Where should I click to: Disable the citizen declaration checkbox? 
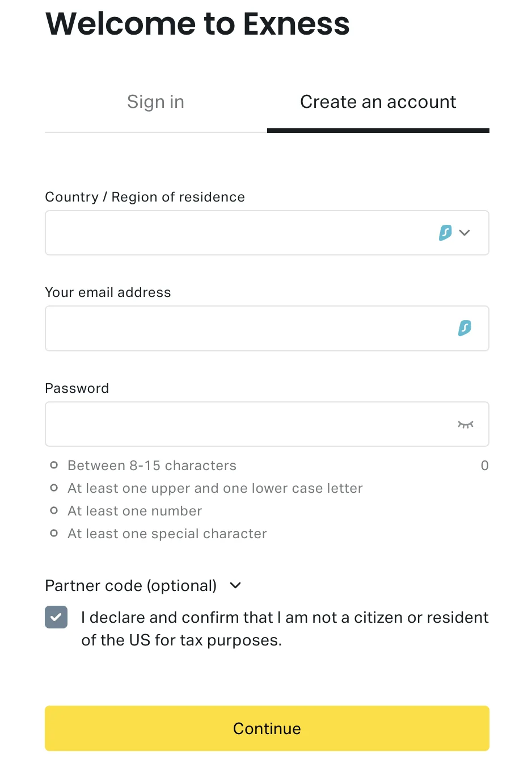56,617
